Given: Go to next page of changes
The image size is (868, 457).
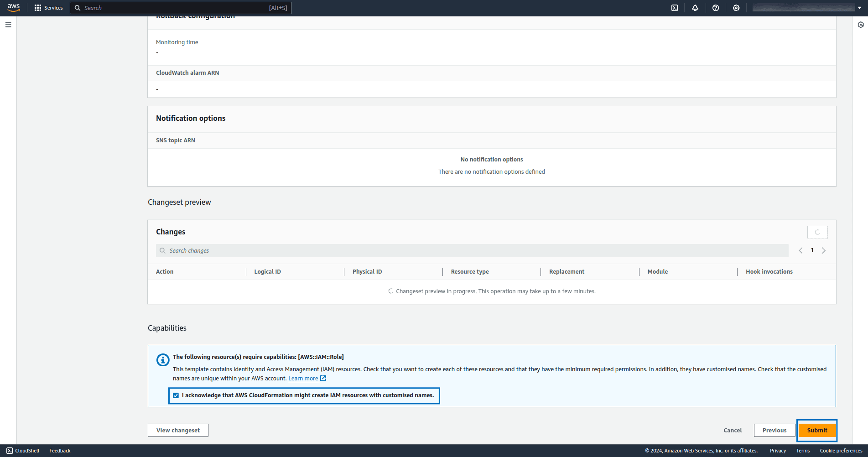Looking at the screenshot, I should click(x=824, y=250).
